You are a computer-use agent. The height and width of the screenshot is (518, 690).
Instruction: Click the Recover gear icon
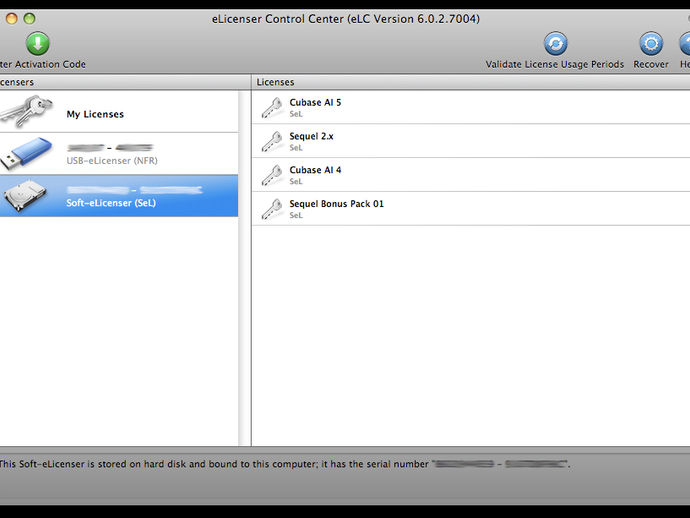651,43
